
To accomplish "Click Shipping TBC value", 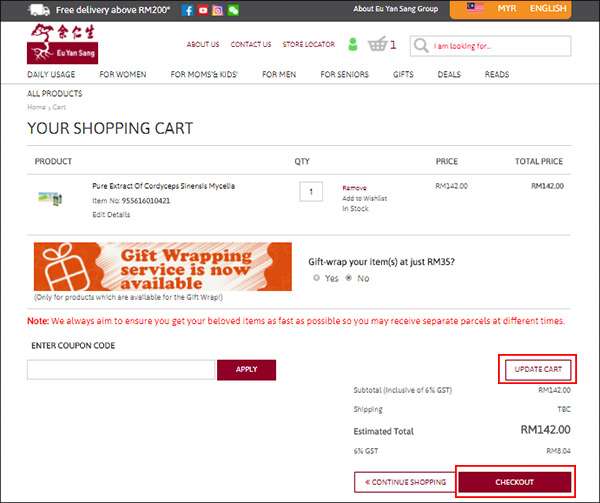I will click(x=564, y=409).
